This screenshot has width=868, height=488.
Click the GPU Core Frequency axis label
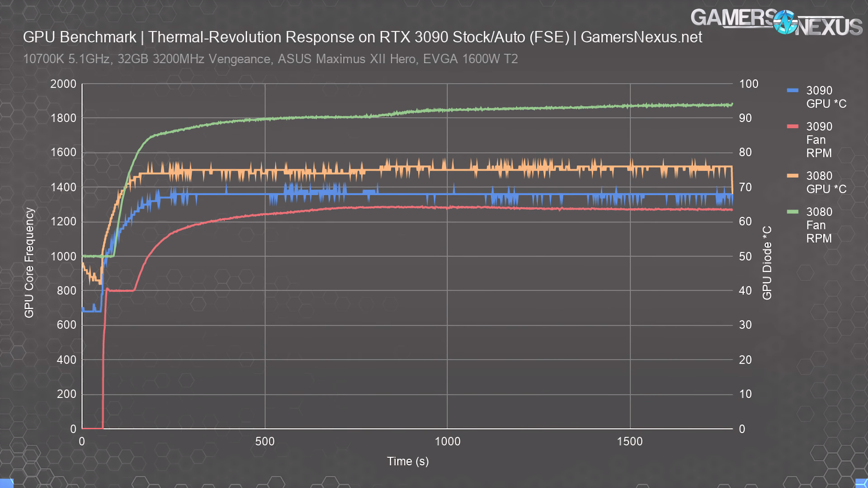coord(29,263)
